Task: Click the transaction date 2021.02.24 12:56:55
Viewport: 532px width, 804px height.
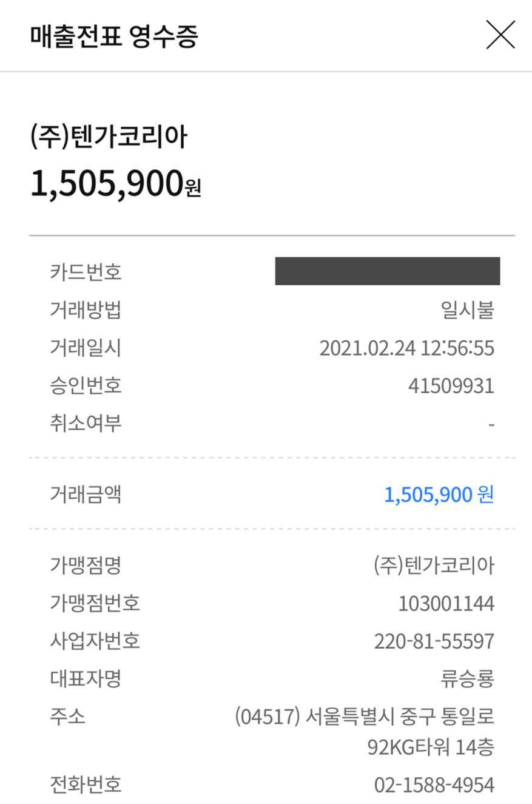Action: 406,348
